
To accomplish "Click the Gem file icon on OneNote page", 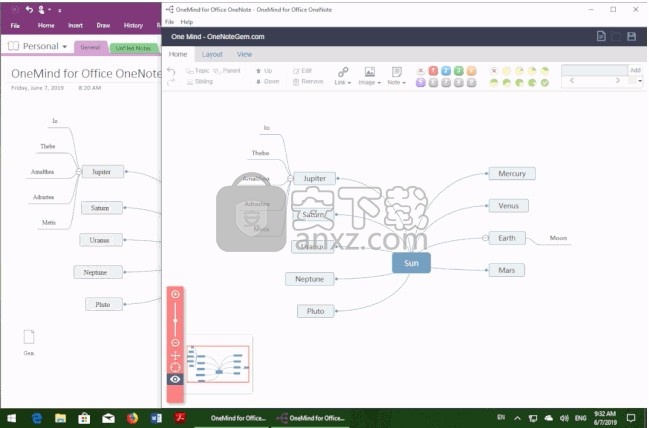I will click(x=29, y=337).
